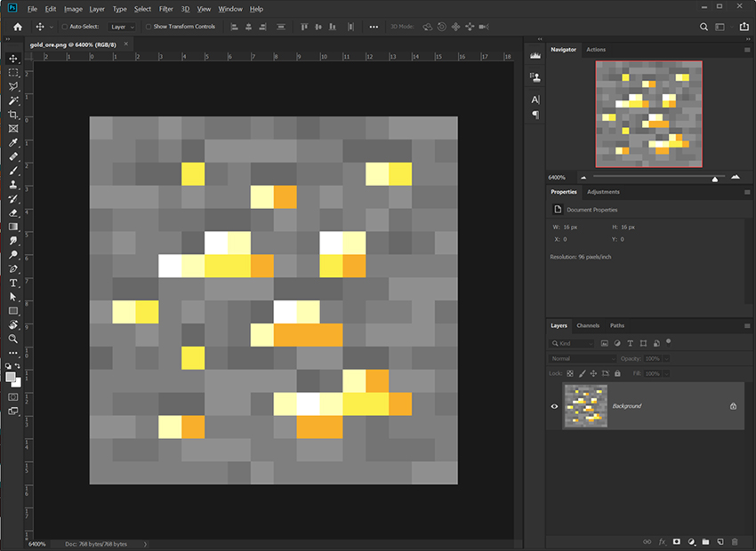Image resolution: width=756 pixels, height=551 pixels.
Task: Select the Crop tool
Action: pyautogui.click(x=13, y=115)
